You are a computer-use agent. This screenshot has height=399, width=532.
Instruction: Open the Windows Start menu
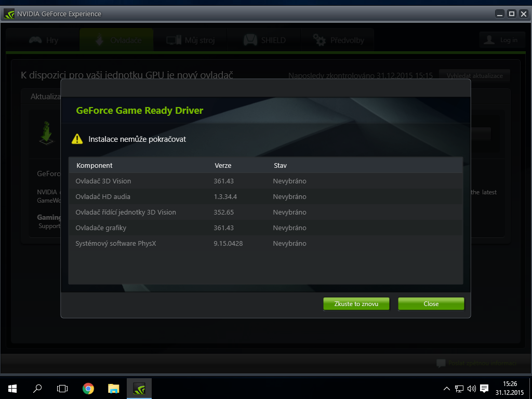[x=12, y=389]
